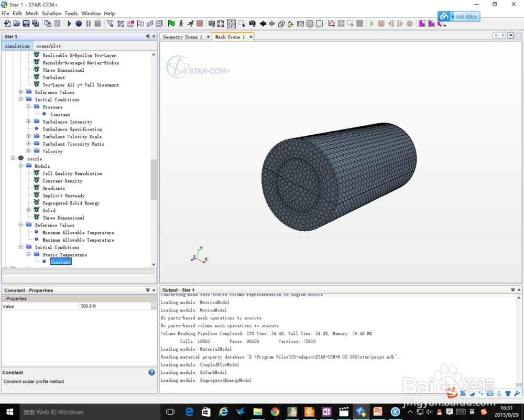
Task: Click the plot axes icon in toolbar
Action: [331, 24]
